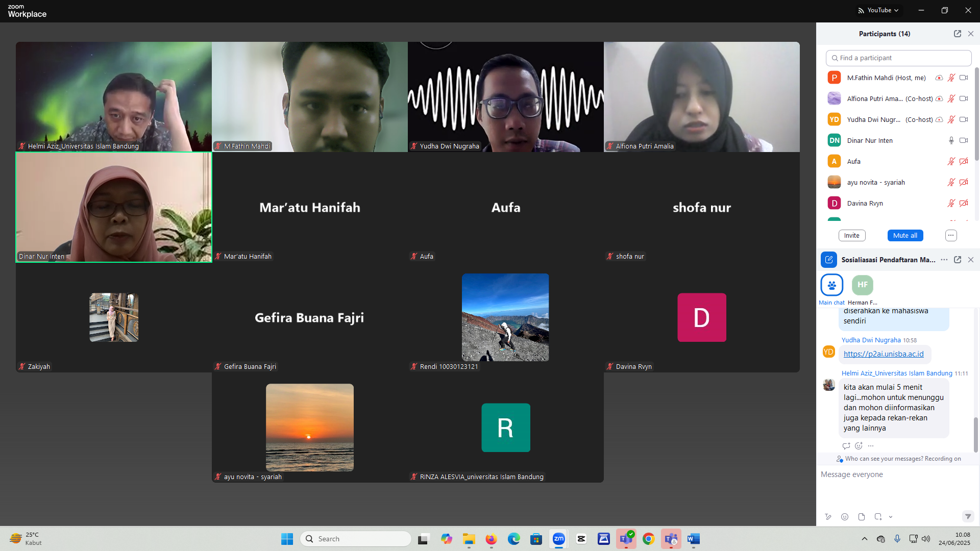Screen dimensions: 980x551
Task: Select Rendi 10030123121 profile picture tile
Action: [x=505, y=317]
